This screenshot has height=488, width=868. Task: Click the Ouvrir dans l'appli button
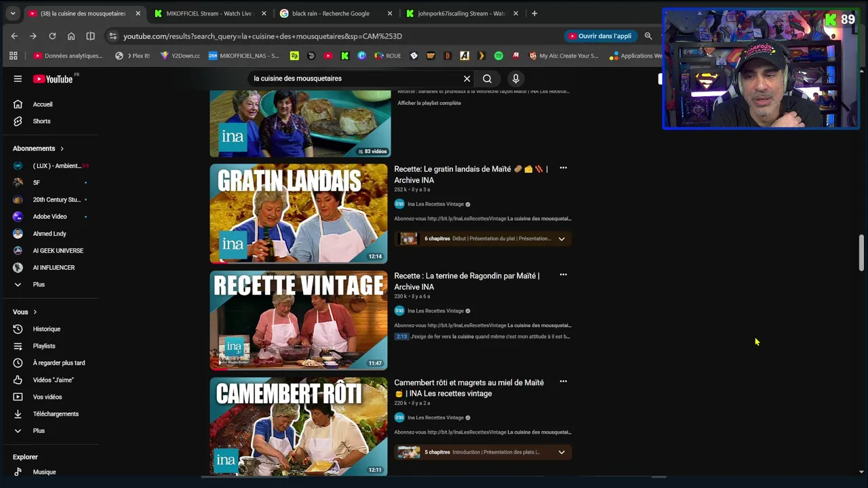600,36
